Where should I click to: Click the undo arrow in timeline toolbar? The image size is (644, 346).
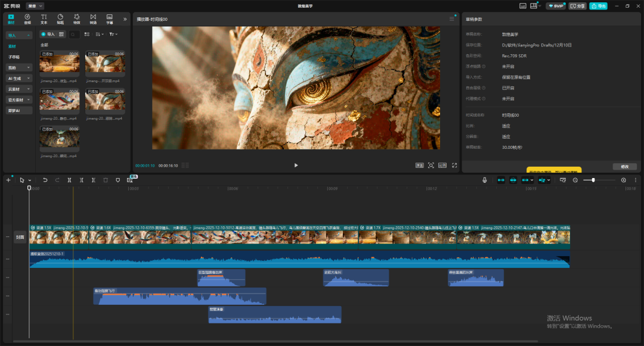click(x=45, y=180)
